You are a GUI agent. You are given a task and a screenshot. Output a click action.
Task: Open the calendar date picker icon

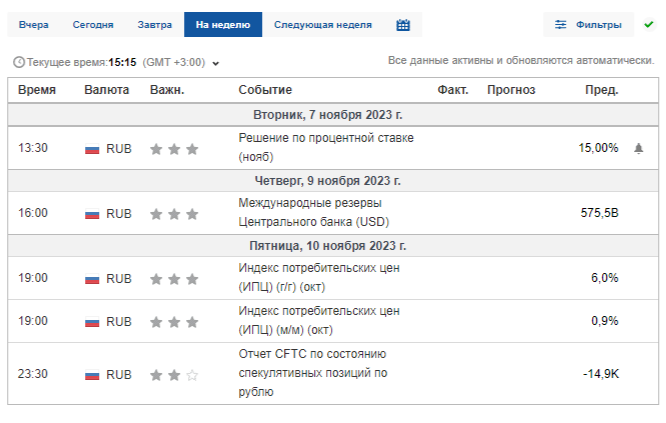point(403,24)
